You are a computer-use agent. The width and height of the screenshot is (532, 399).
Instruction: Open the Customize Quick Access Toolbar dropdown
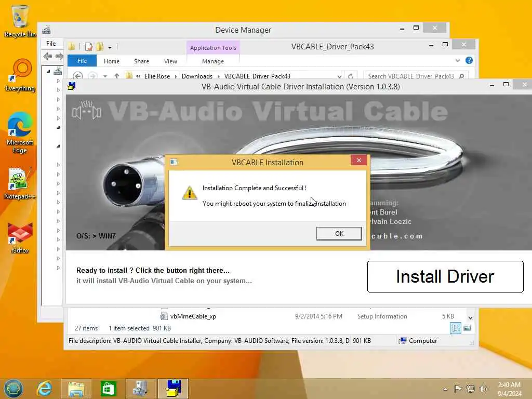click(110, 47)
